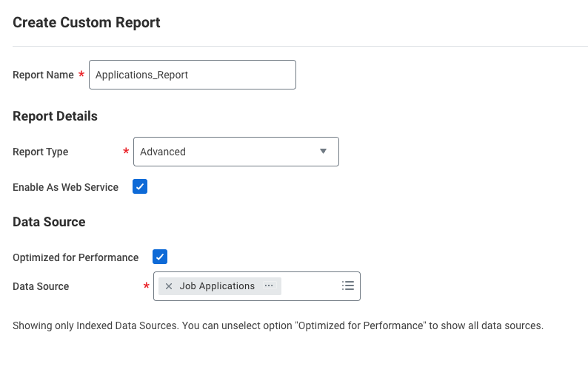Screen dimensions: 588x375
Task: Click the Data Source field label beside asterisk
Action: [41, 286]
